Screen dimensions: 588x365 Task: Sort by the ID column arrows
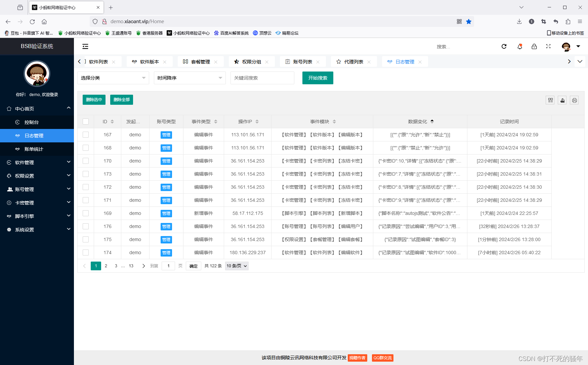tap(112, 122)
